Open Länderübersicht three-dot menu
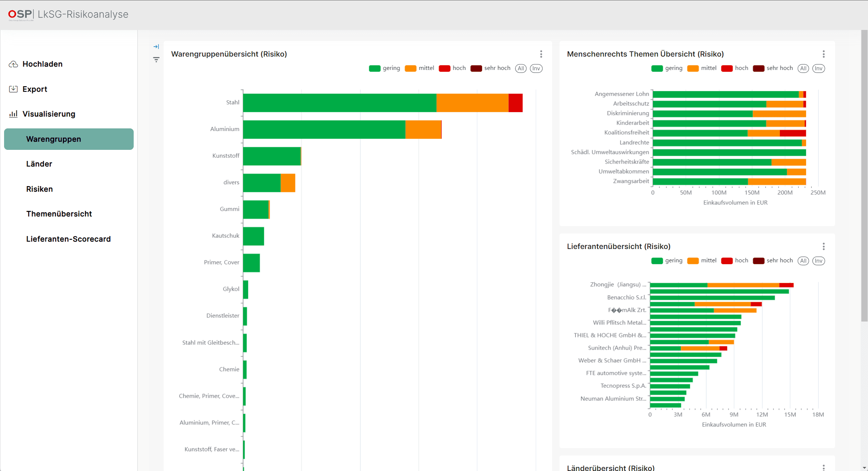 pos(824,468)
